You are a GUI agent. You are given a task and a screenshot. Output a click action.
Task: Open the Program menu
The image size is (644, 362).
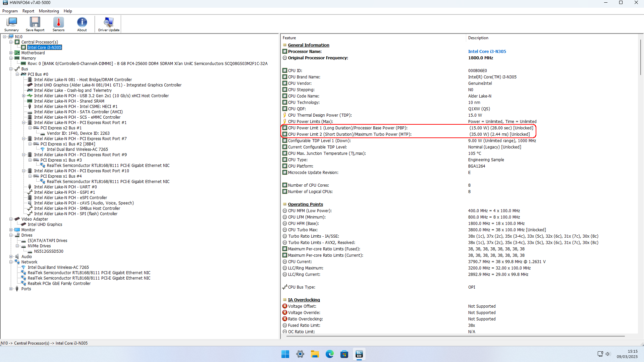[x=10, y=11]
